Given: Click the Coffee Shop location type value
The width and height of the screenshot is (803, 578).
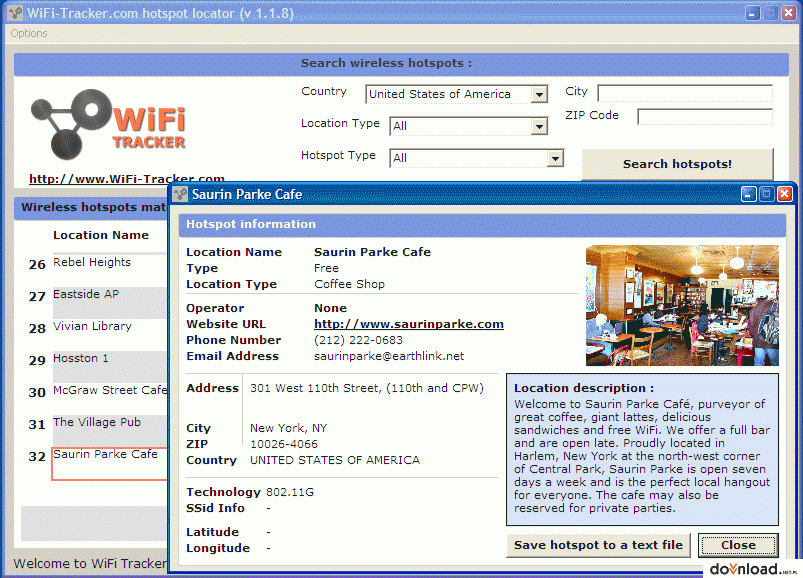Looking at the screenshot, I should 349,284.
